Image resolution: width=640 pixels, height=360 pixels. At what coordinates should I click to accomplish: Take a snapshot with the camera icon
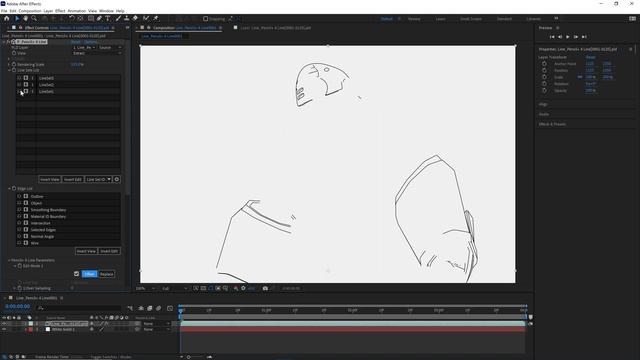pos(265,288)
